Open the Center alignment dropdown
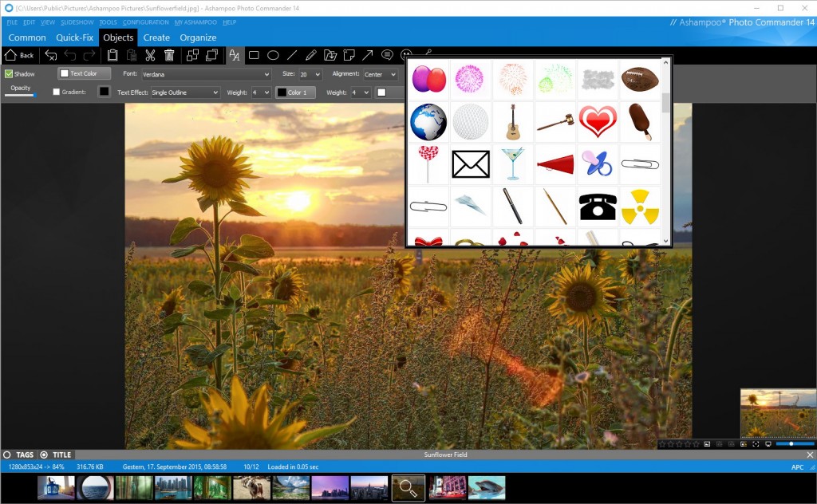The image size is (817, 504). [x=381, y=74]
